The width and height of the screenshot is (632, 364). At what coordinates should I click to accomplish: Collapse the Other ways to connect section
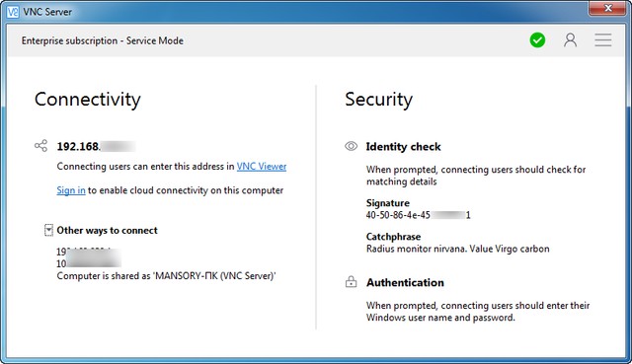48,230
